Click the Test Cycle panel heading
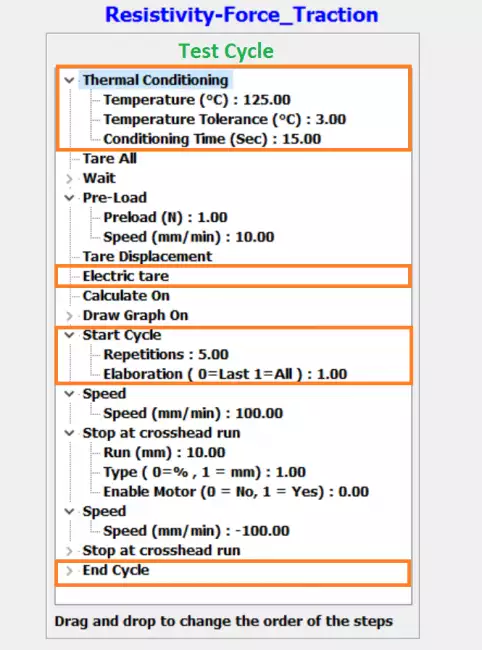This screenshot has height=650, width=482. tap(226, 51)
